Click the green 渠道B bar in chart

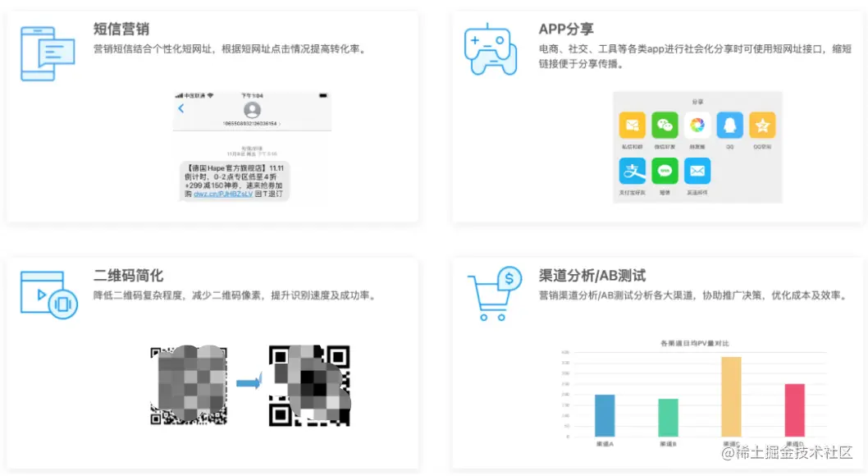[x=668, y=418]
